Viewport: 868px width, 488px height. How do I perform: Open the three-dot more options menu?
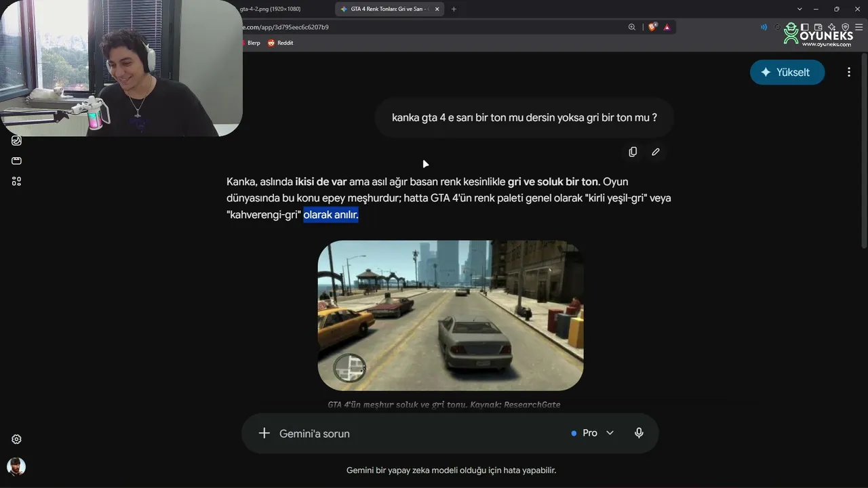848,72
